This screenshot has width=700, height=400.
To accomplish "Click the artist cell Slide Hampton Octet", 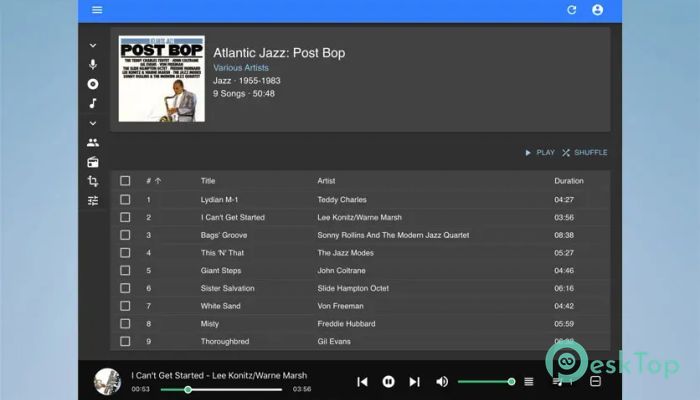I will [x=353, y=288].
